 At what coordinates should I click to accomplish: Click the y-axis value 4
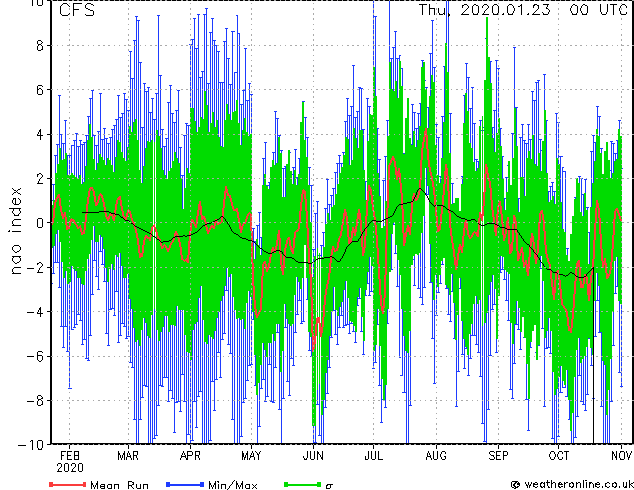click(40, 134)
